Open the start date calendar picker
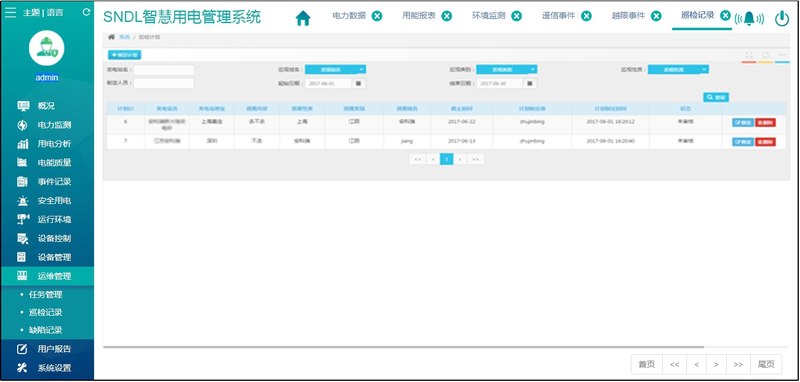Image resolution: width=800 pixels, height=382 pixels. [x=358, y=83]
